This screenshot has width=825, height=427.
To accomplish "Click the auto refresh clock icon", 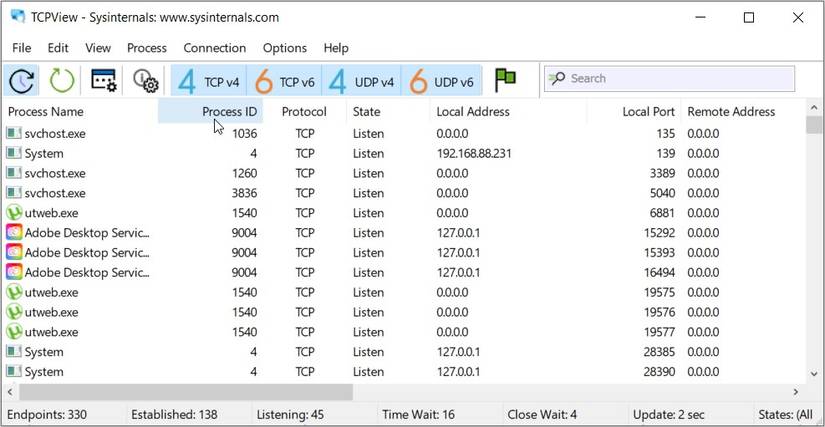I will [x=21, y=81].
